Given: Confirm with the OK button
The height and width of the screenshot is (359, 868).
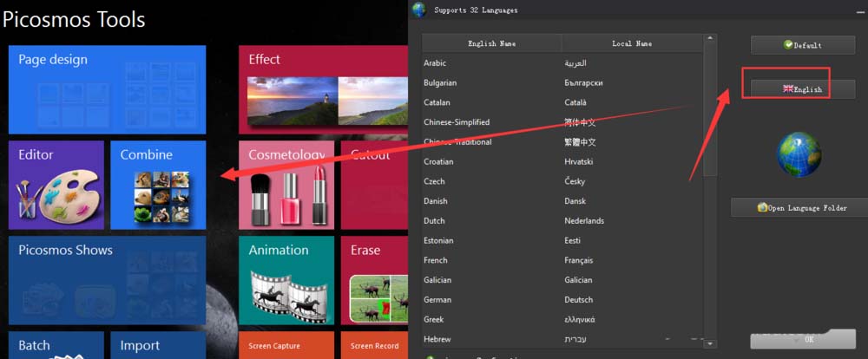Looking at the screenshot, I should point(803,340).
